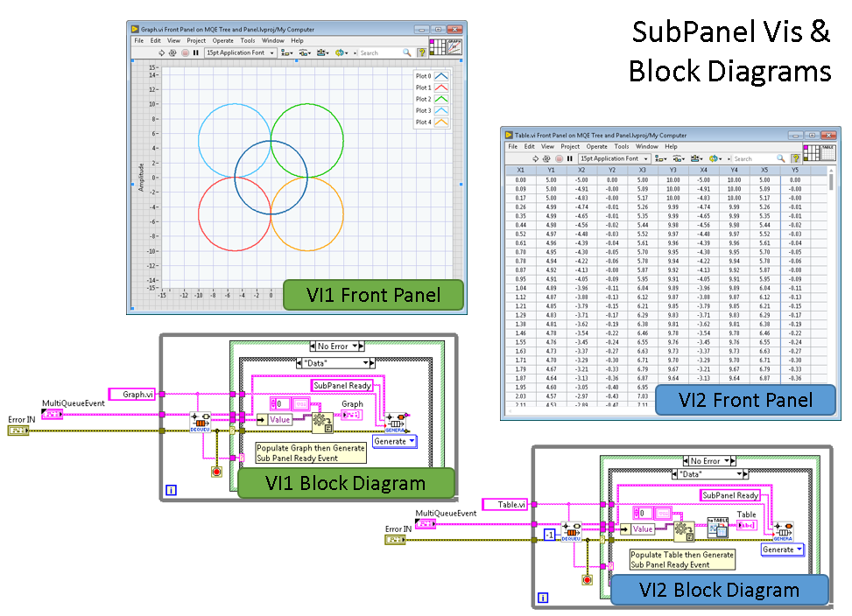Open Distribute Objects menu in Graph.vi toolbar
The image size is (852, 616).
point(305,52)
